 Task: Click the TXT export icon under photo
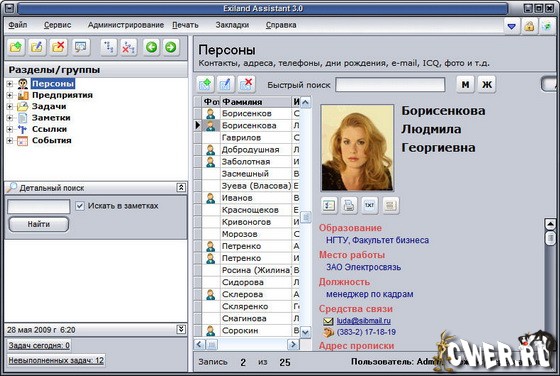click(369, 205)
